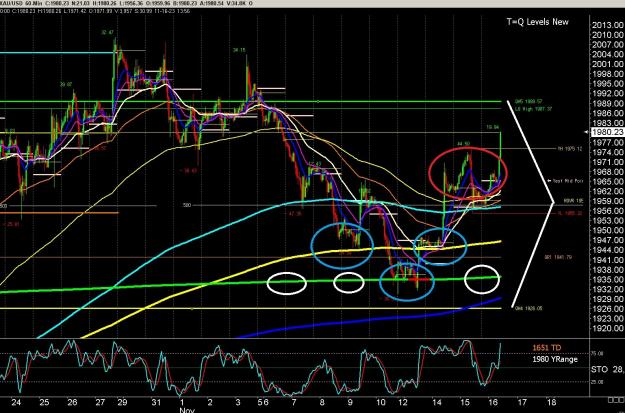The image size is (625, 413).
Task: Click 1959.00 on the price axis
Action: coord(608,201)
